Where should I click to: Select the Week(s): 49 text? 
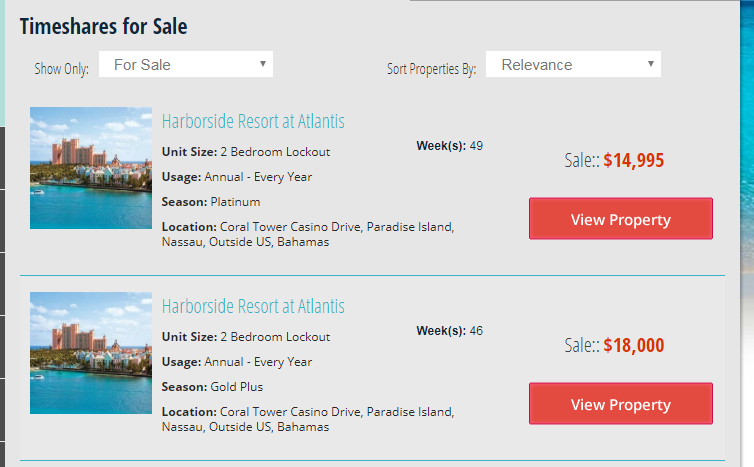tap(450, 146)
